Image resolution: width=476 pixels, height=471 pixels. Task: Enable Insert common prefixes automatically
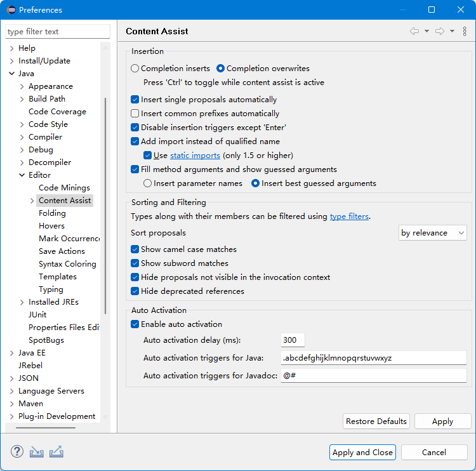(x=135, y=114)
